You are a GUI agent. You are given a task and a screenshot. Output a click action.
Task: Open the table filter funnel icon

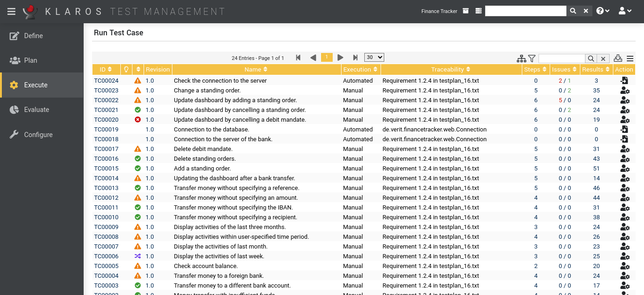[x=532, y=59]
